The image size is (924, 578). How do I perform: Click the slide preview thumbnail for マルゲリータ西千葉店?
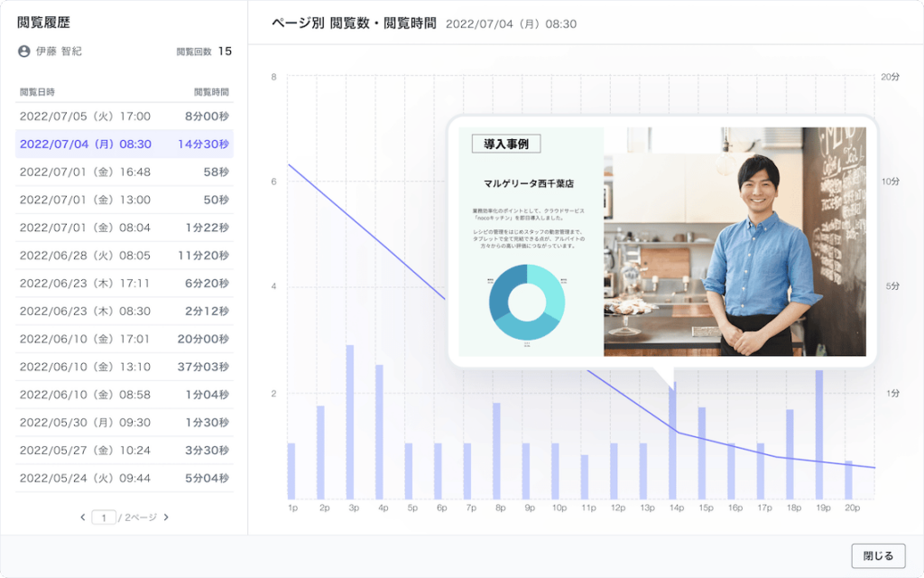pos(661,241)
